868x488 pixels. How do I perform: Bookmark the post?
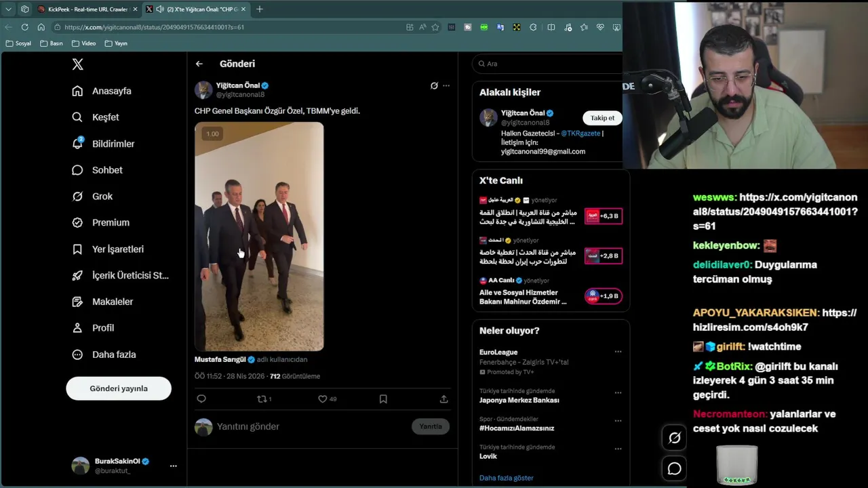[x=383, y=399]
